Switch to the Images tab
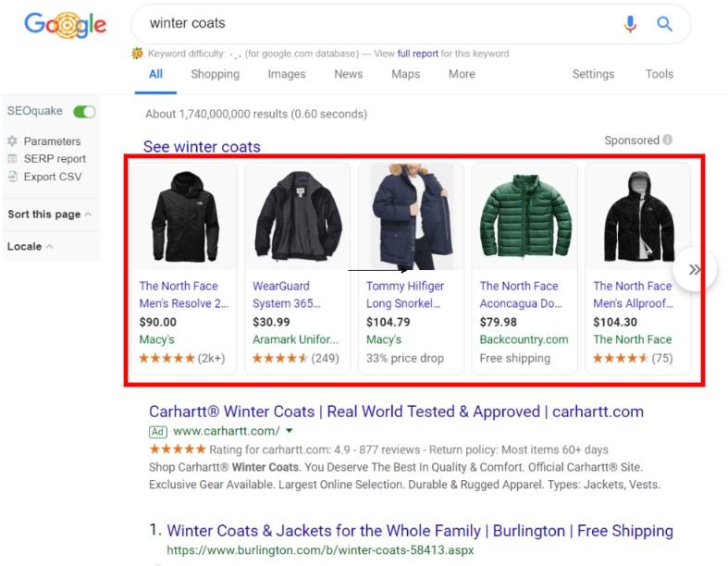 [x=287, y=74]
